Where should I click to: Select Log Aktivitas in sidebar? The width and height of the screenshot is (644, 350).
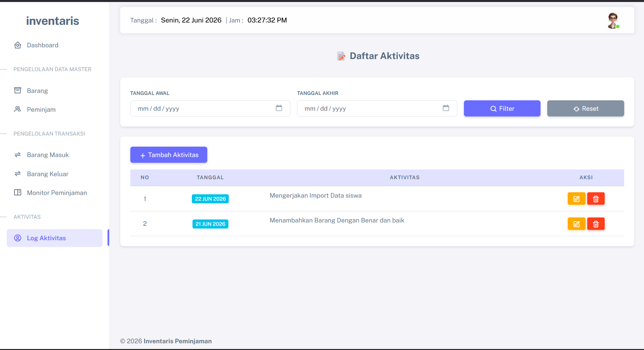point(54,238)
